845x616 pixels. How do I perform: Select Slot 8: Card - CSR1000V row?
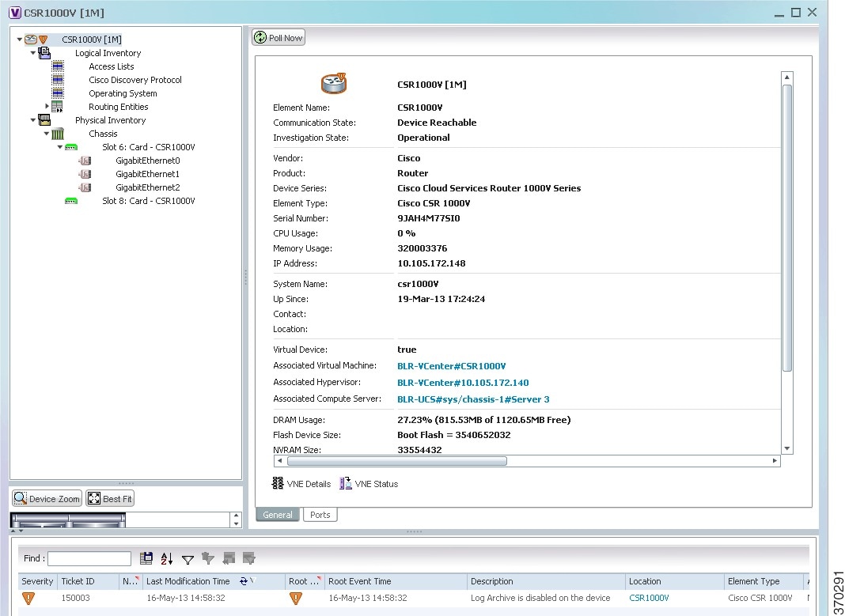148,201
